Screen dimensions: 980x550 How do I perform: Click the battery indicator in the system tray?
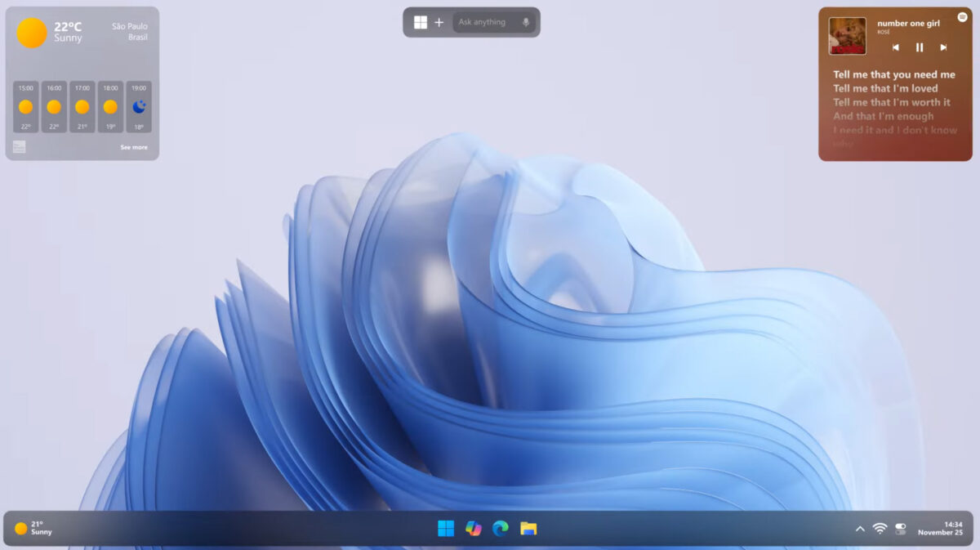point(901,528)
